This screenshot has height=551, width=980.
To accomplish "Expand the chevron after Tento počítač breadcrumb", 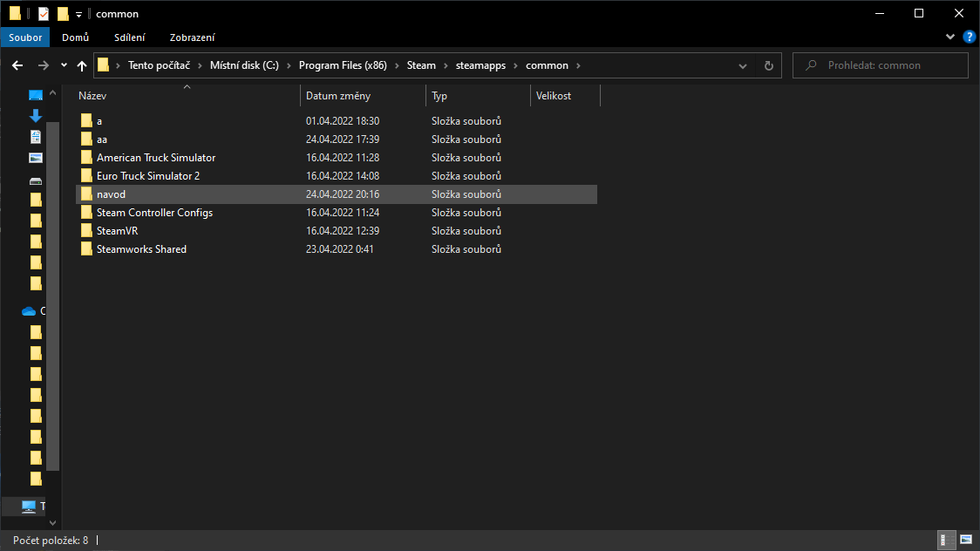I will tap(200, 65).
